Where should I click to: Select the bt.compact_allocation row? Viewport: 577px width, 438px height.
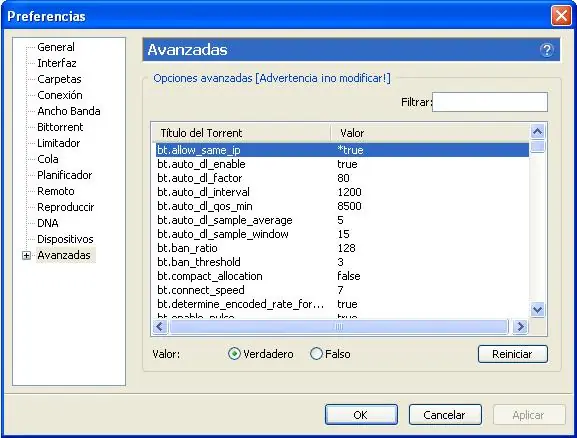pos(342,276)
